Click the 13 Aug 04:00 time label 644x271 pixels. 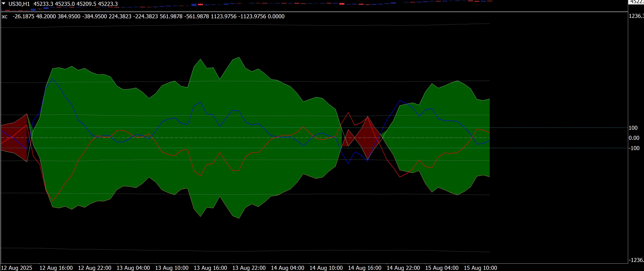(133, 268)
